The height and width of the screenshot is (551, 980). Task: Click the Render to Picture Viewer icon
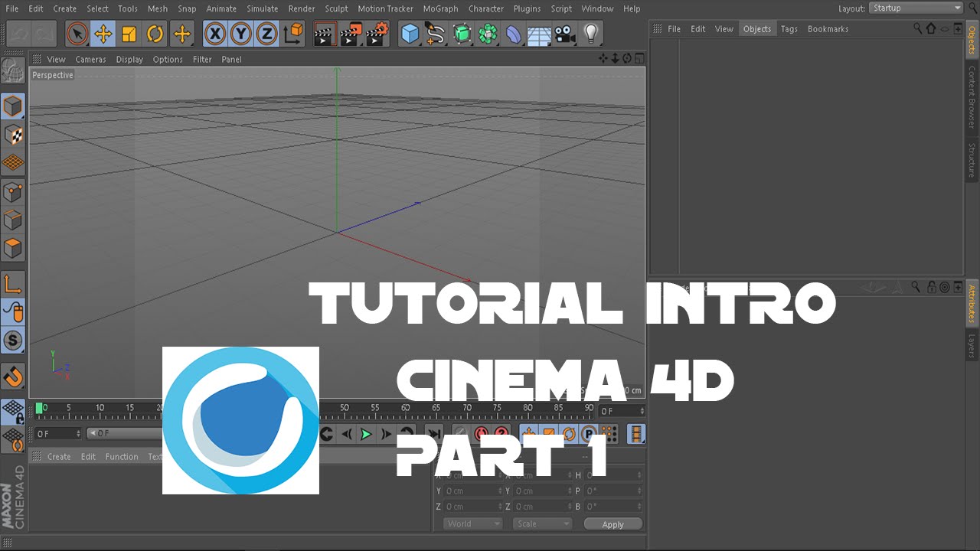tap(351, 34)
